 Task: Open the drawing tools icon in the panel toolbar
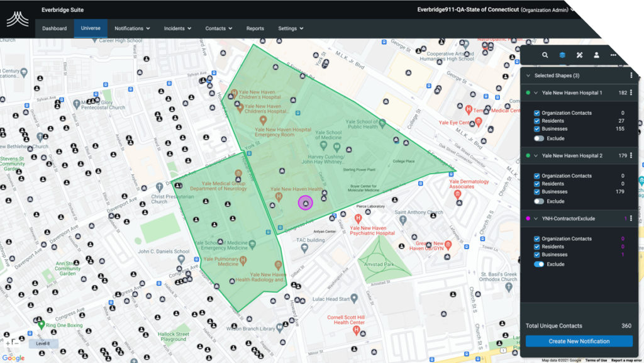point(579,55)
